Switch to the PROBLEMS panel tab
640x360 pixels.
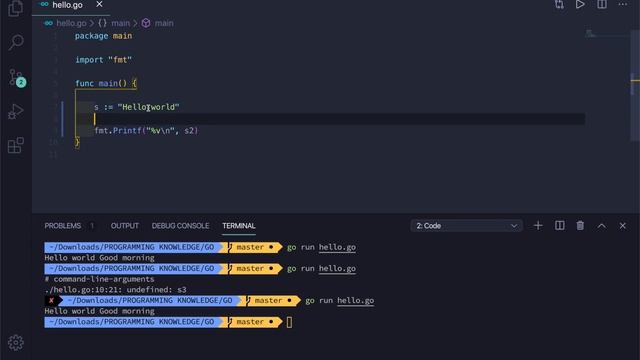[63, 226]
